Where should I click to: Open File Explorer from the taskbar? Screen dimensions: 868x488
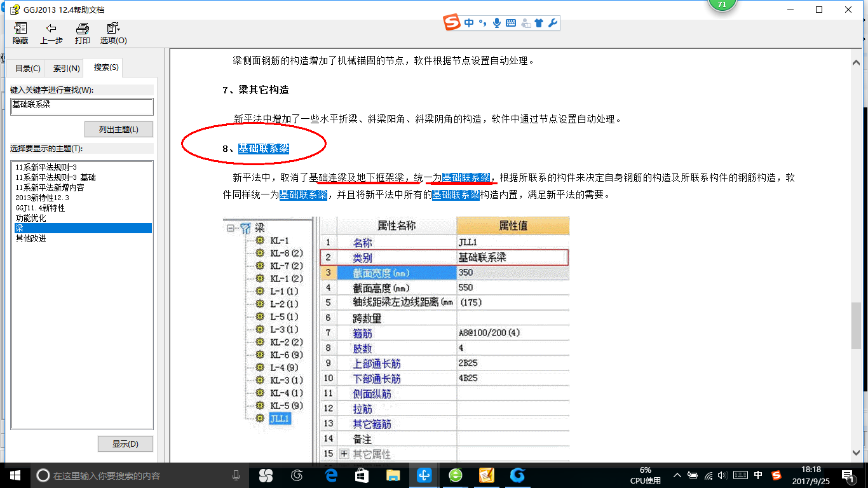point(393,475)
